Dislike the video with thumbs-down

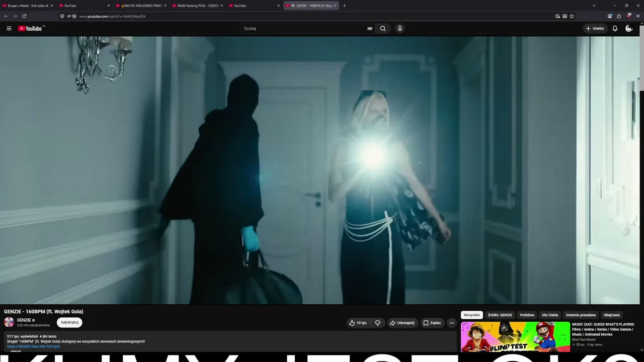378,323
